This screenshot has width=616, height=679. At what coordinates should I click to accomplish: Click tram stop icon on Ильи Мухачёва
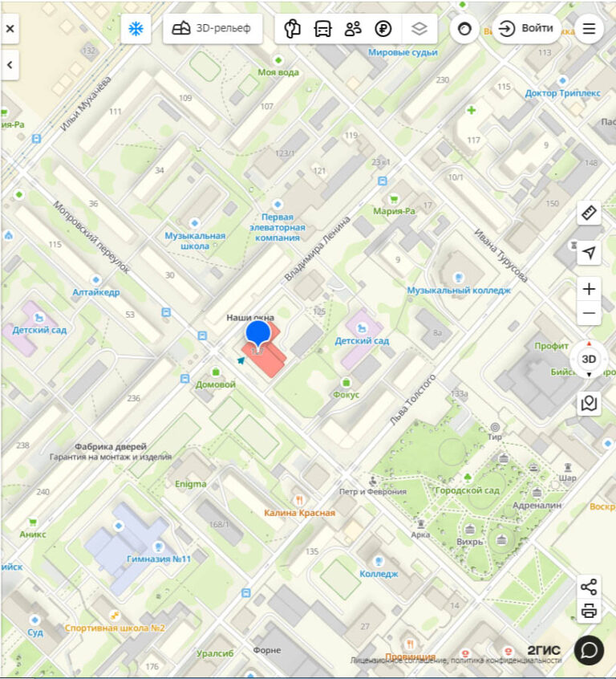(x=37, y=139)
